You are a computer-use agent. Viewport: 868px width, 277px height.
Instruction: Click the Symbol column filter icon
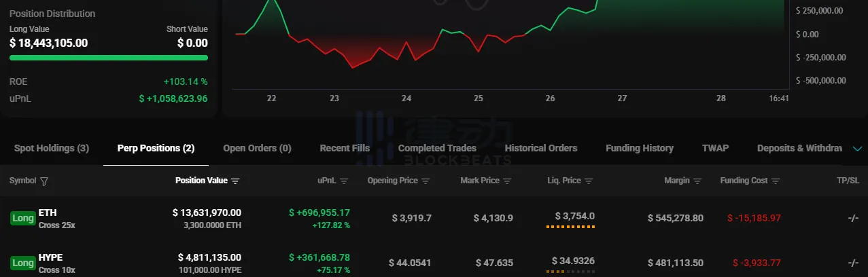(x=44, y=181)
